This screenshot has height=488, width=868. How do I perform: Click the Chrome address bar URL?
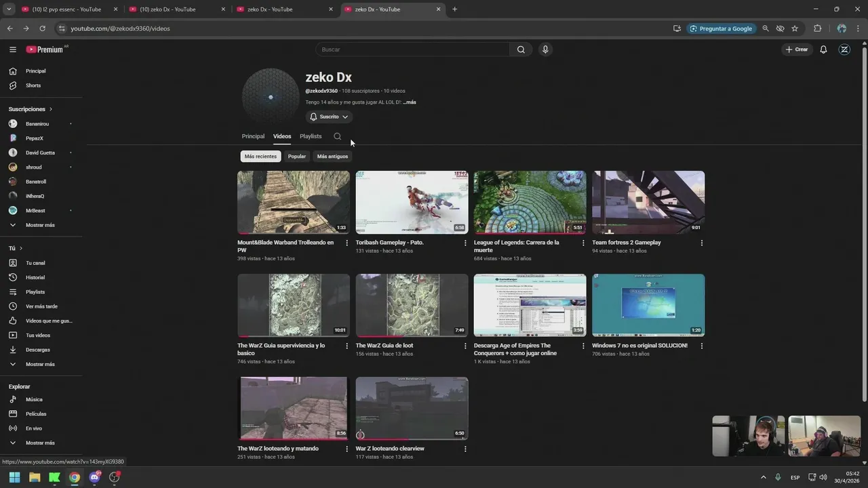[121, 28]
